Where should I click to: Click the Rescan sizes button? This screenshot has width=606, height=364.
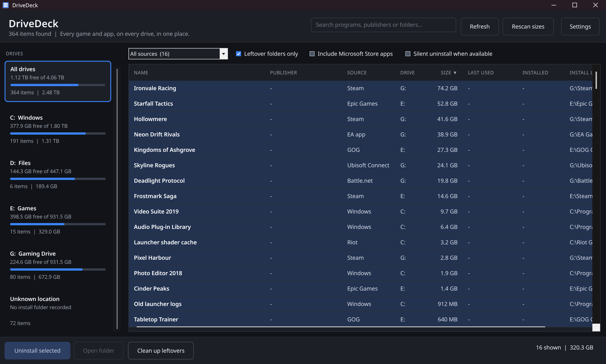[x=528, y=27]
